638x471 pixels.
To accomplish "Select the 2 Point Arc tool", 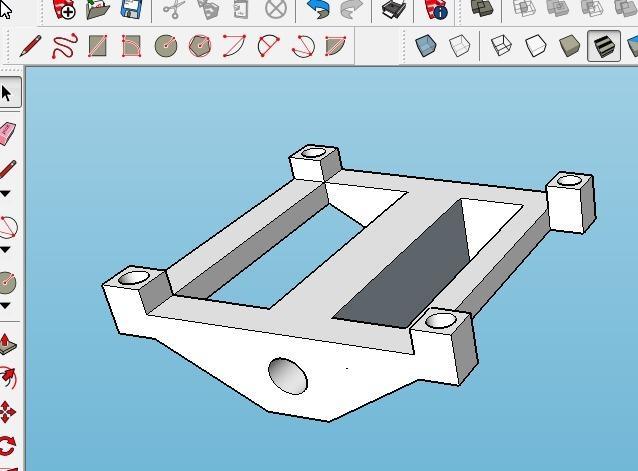I will point(269,46).
